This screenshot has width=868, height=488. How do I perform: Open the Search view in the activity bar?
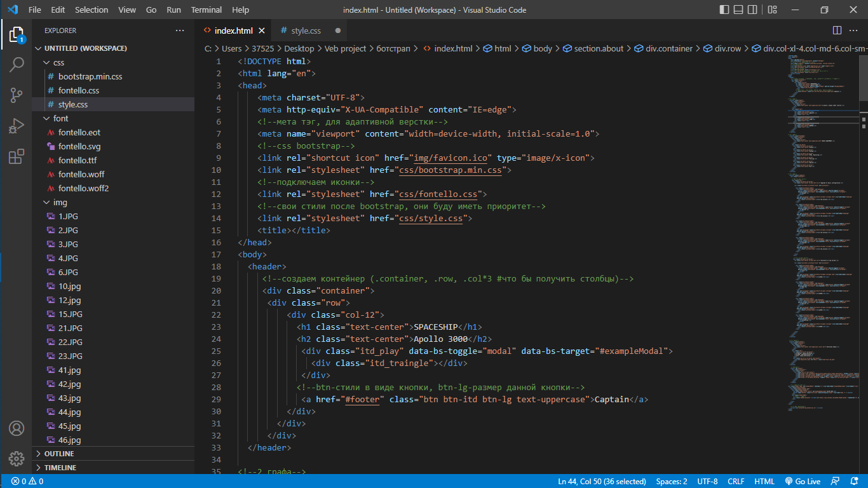(17, 64)
